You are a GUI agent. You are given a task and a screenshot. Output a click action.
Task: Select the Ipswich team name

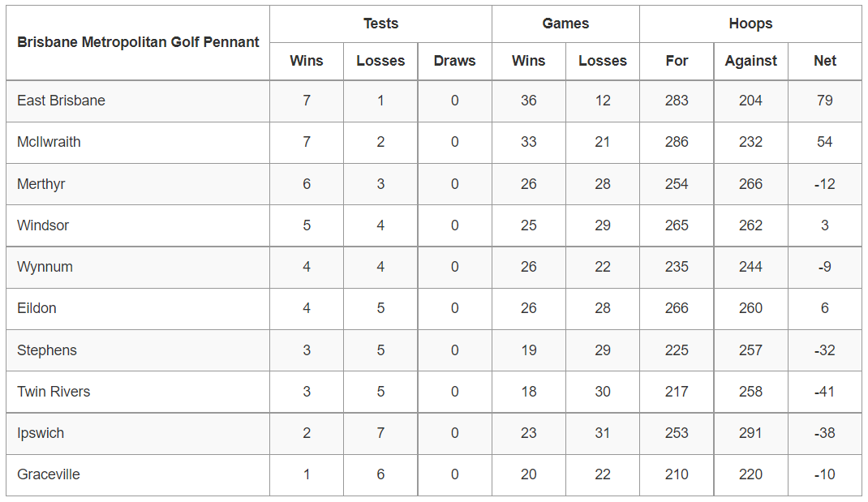[x=41, y=433]
